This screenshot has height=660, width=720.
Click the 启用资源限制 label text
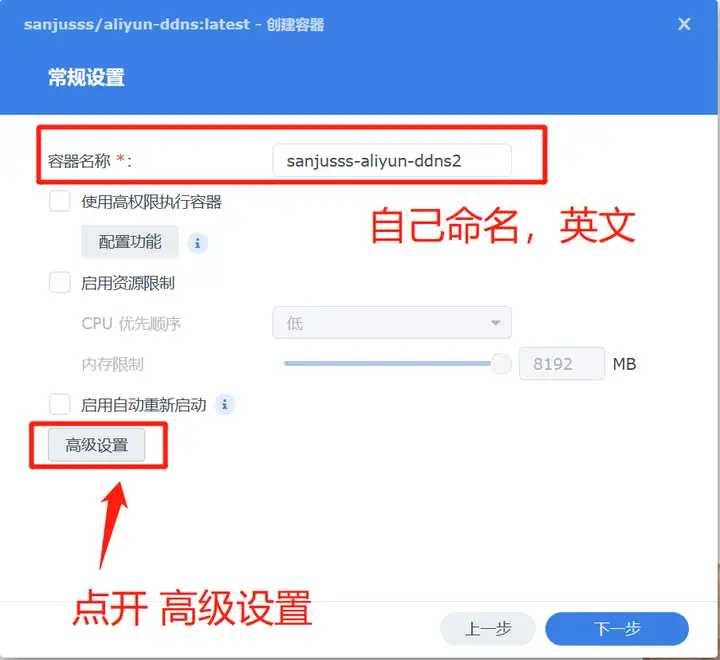coord(128,283)
